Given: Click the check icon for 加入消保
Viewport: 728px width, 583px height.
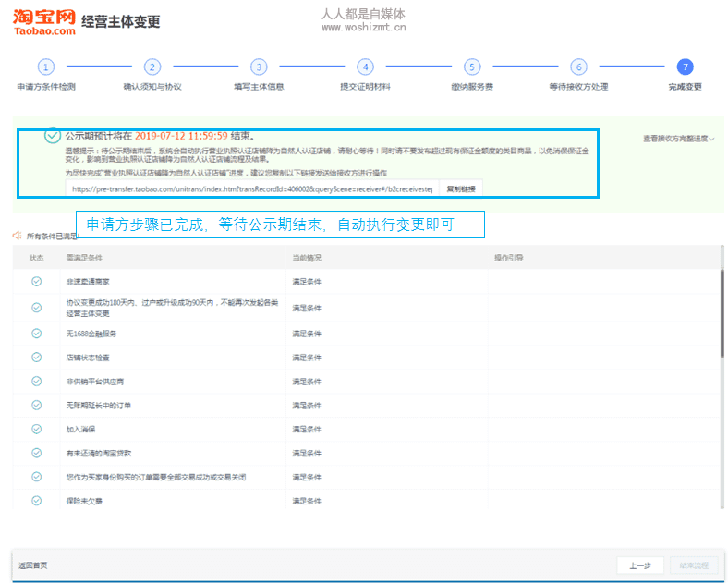Looking at the screenshot, I should coord(37,429).
